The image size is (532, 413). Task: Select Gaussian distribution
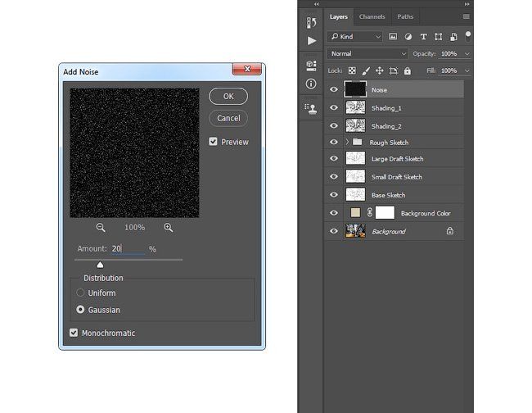click(80, 310)
